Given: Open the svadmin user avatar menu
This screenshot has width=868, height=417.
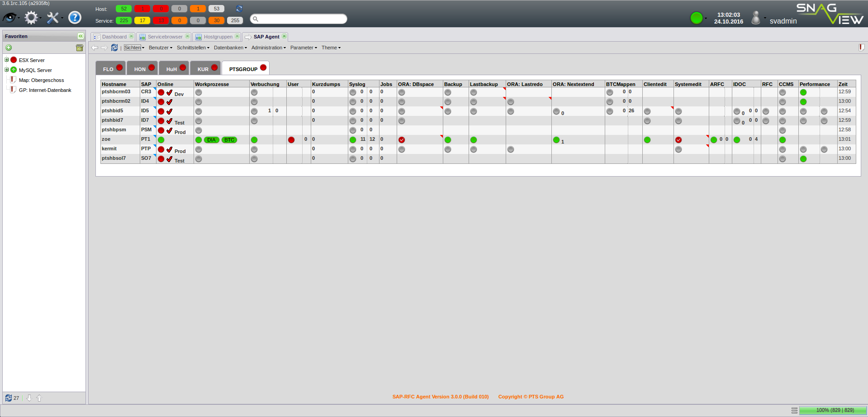Looking at the screenshot, I should (756, 18).
